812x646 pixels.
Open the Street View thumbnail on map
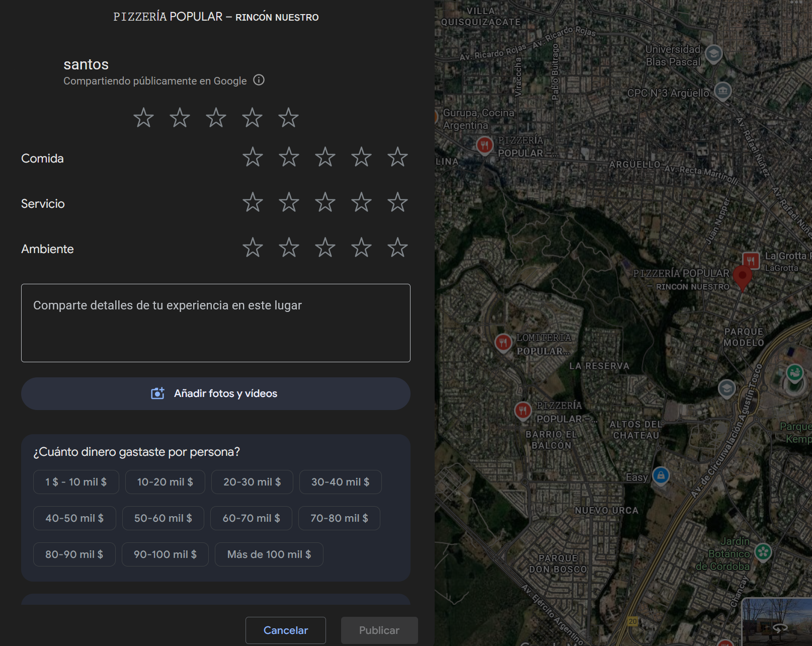(x=777, y=622)
